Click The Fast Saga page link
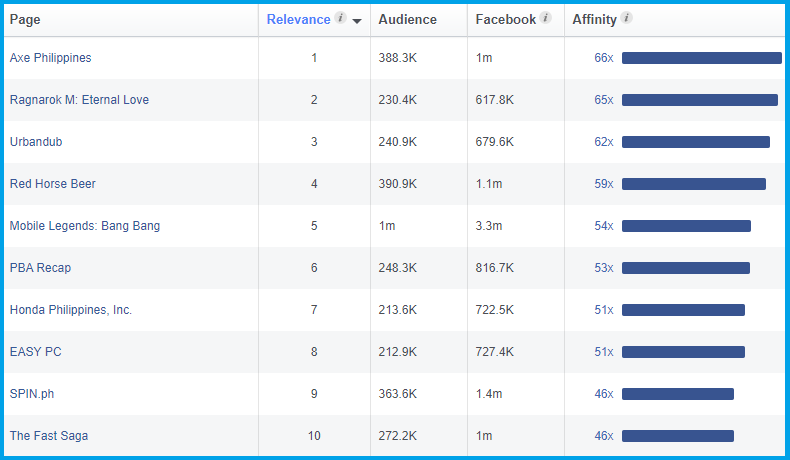The image size is (790, 460). pos(47,436)
